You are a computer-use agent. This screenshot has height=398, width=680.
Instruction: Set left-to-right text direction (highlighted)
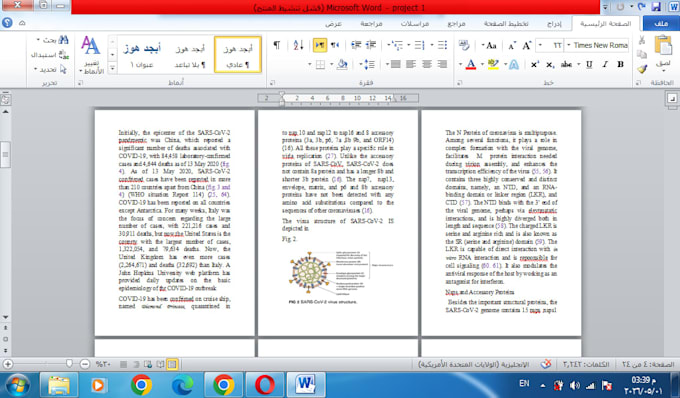(320, 45)
